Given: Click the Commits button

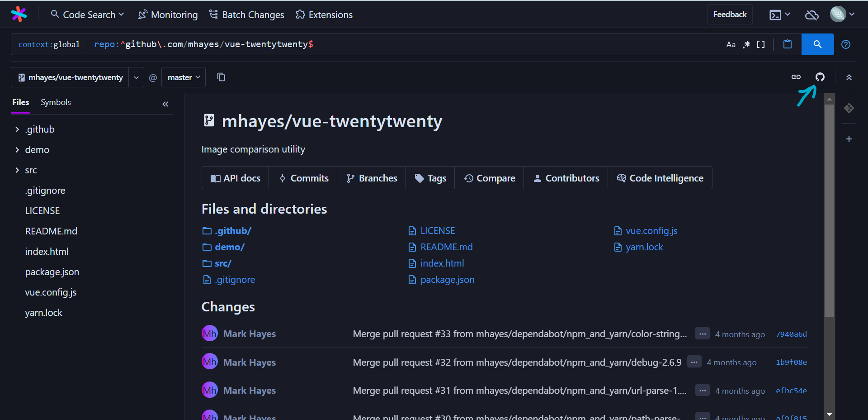Looking at the screenshot, I should point(303,178).
